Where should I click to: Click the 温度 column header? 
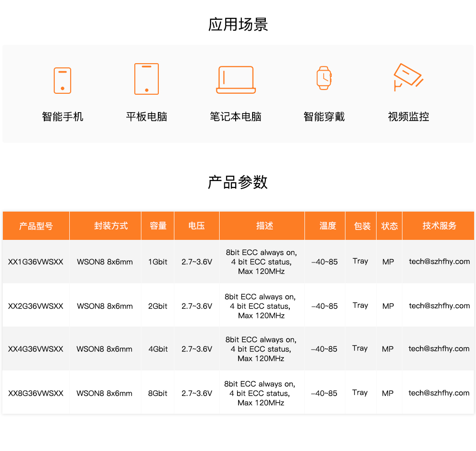pos(328,226)
